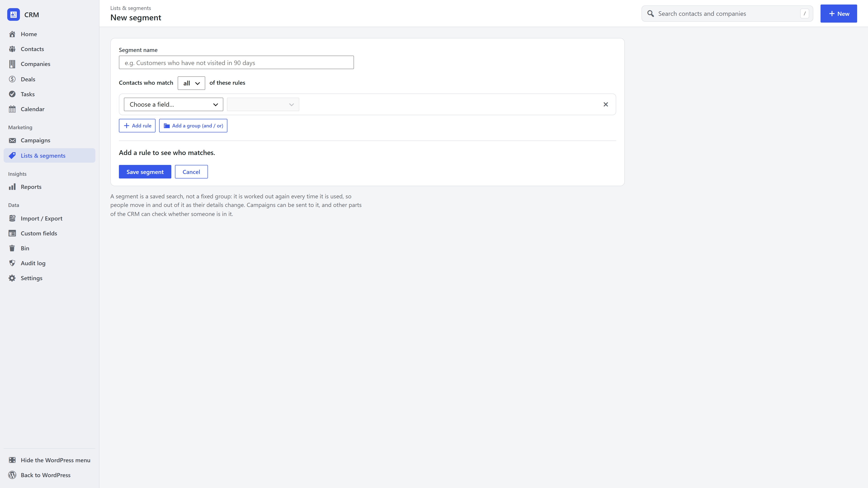This screenshot has width=868, height=488.
Task: Remove the rule with the X icon
Action: [606, 104]
